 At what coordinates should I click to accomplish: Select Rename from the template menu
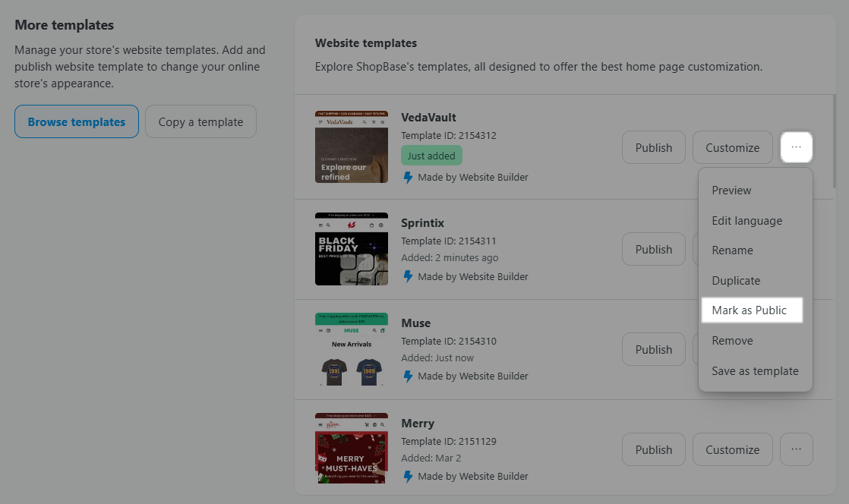tap(732, 250)
